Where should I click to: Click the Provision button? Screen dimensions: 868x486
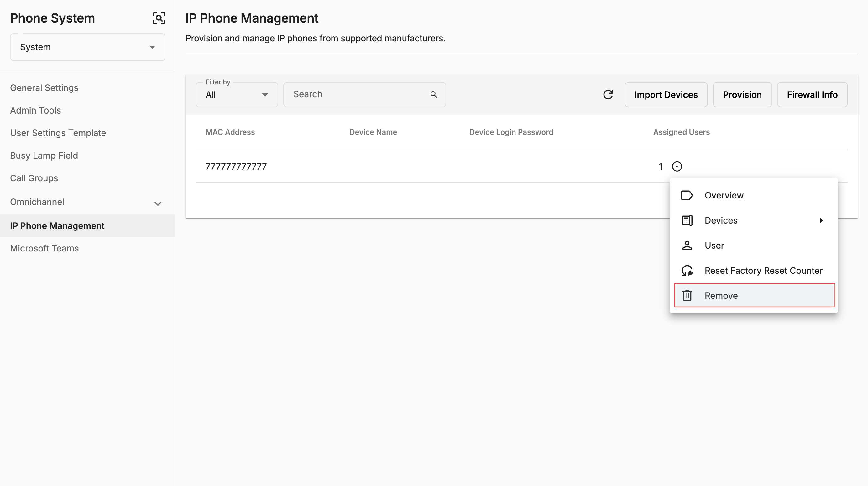(742, 95)
